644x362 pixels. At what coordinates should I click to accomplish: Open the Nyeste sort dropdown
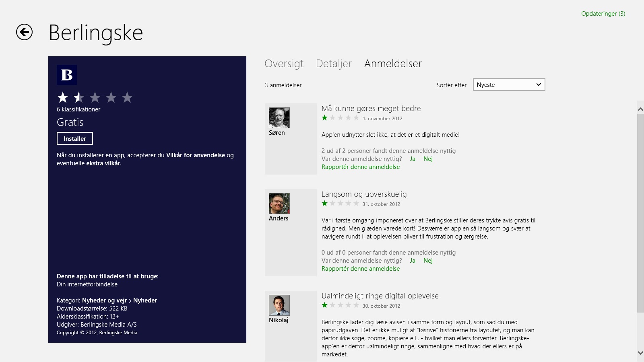[x=509, y=85]
